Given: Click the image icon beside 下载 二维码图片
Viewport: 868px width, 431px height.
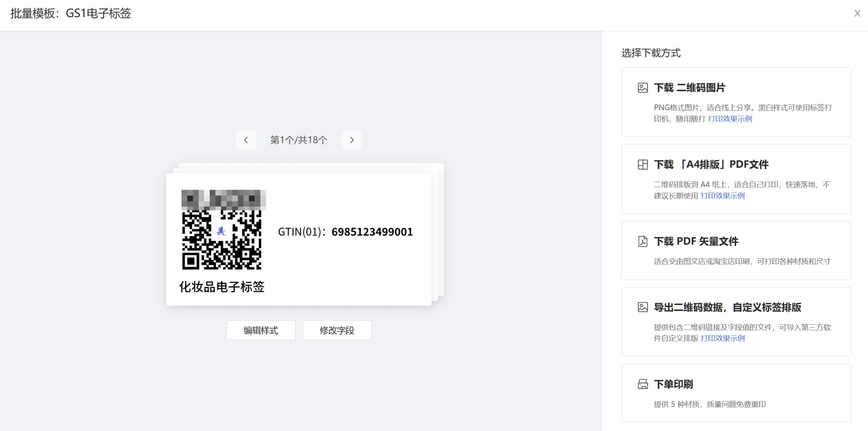Looking at the screenshot, I should pos(643,88).
